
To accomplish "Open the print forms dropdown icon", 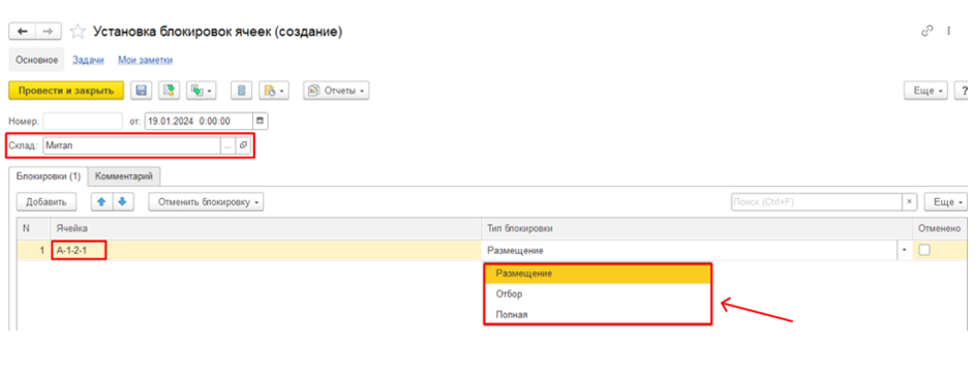I will point(274,91).
